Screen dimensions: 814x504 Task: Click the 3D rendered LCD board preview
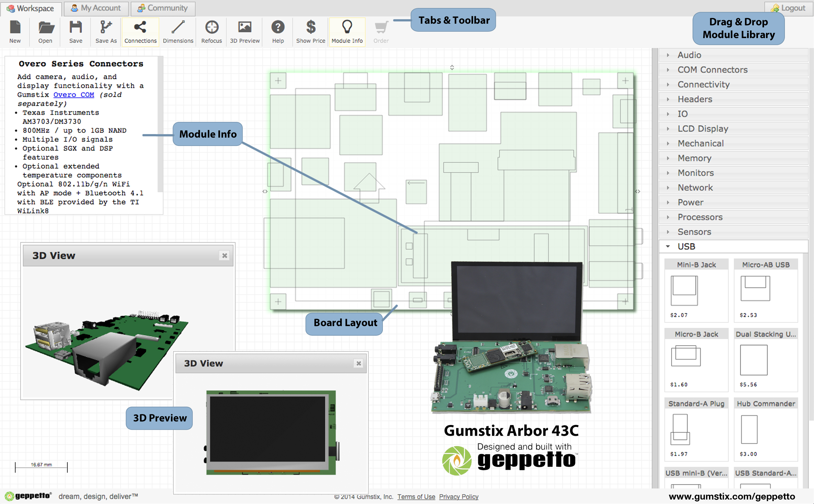(x=272, y=433)
